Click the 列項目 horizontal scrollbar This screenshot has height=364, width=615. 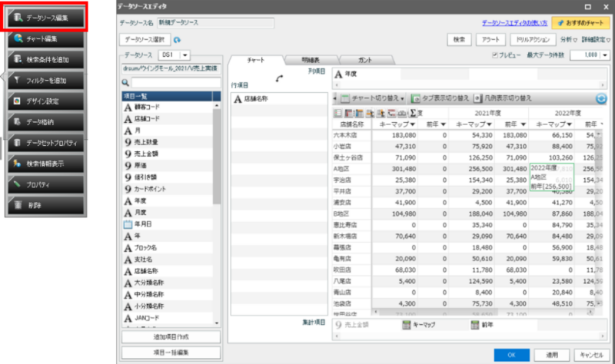(470, 85)
